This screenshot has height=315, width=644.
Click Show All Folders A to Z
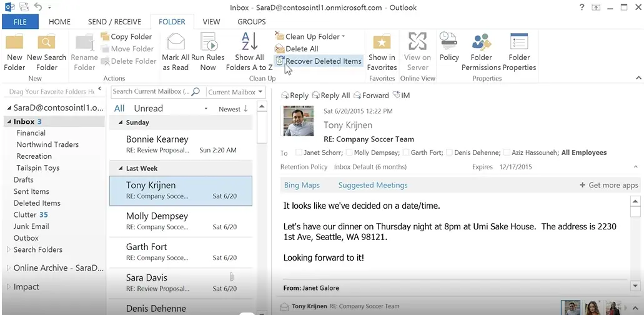(249, 44)
